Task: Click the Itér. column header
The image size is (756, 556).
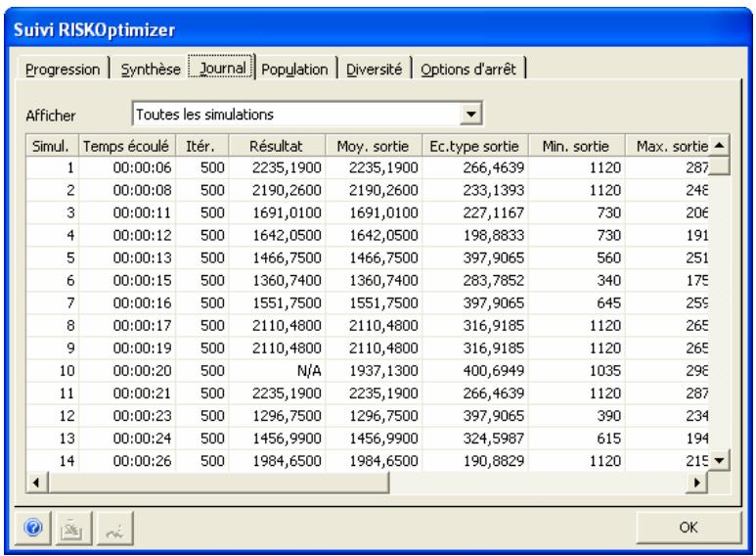Action: pos(201,146)
